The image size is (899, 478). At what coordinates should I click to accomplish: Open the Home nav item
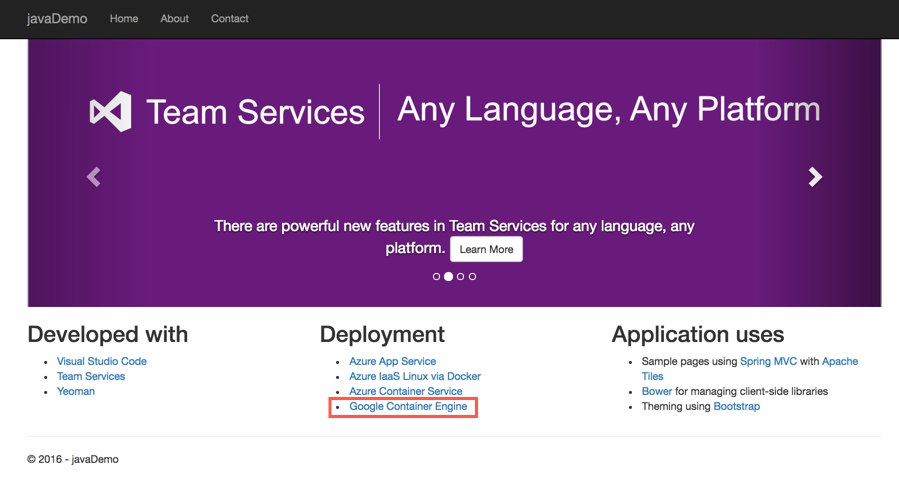(x=124, y=18)
